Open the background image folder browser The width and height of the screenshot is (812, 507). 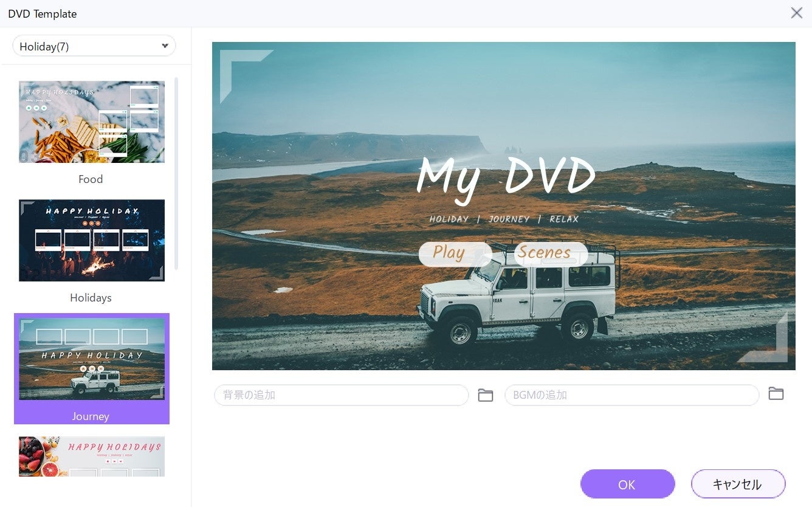pos(485,395)
